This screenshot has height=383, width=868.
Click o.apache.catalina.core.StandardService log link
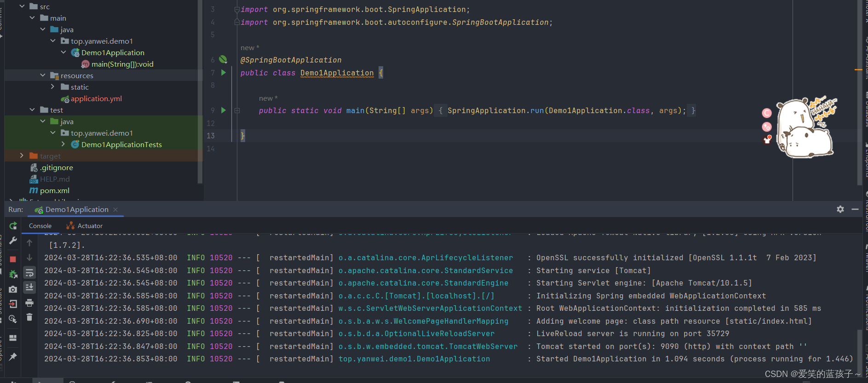click(x=425, y=271)
